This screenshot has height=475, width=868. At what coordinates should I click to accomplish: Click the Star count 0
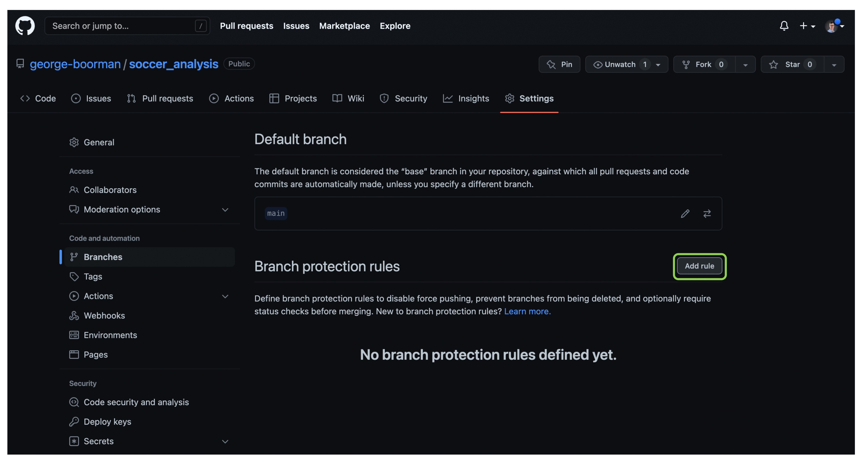(810, 64)
